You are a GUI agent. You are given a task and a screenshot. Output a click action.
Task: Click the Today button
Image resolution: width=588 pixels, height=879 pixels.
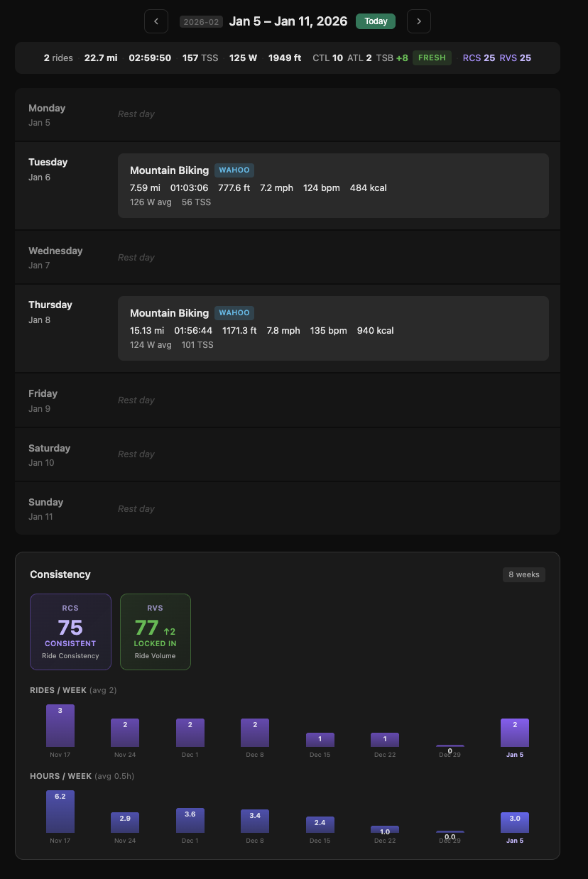coord(375,21)
